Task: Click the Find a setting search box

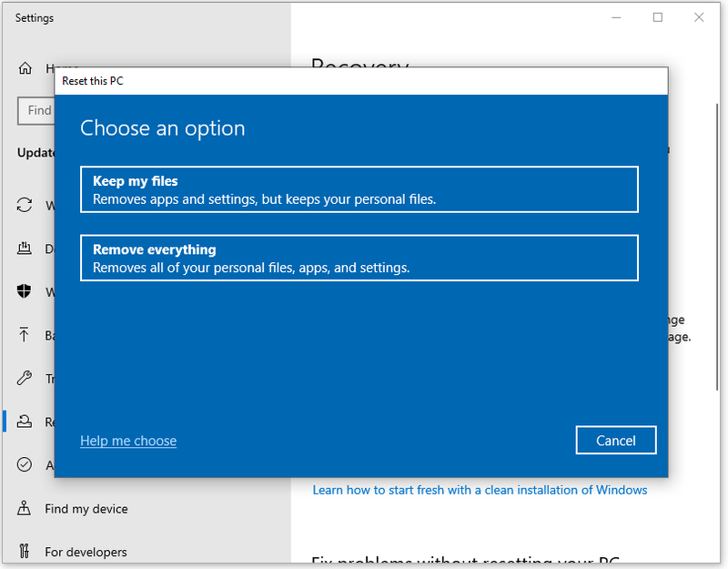Action: pos(36,110)
